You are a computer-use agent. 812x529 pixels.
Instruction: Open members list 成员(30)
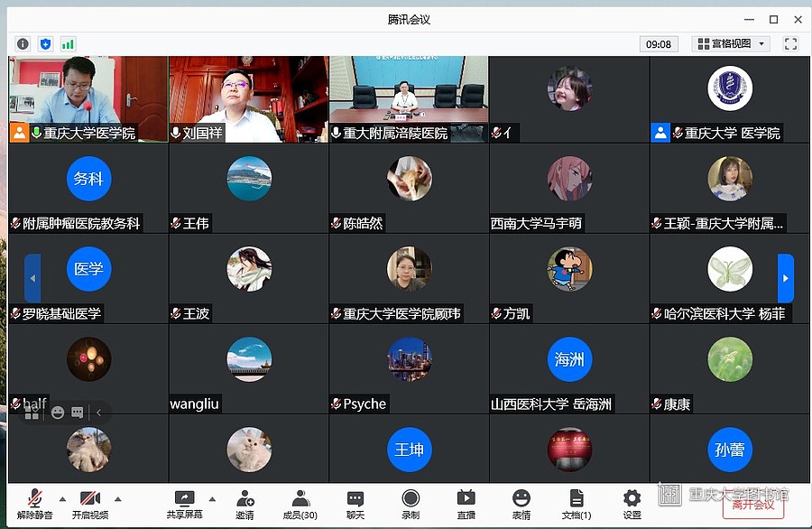(300, 504)
